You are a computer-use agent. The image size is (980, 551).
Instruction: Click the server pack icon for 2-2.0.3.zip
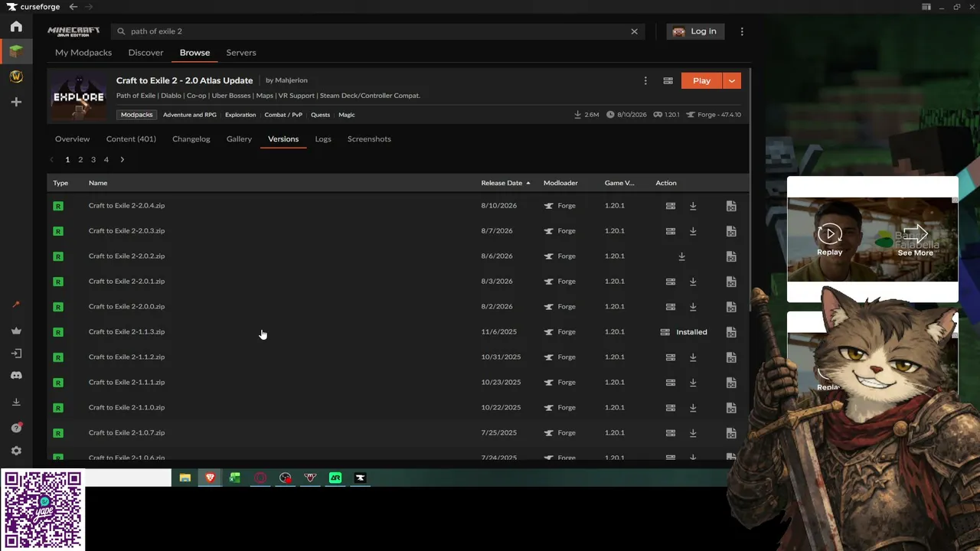point(671,231)
